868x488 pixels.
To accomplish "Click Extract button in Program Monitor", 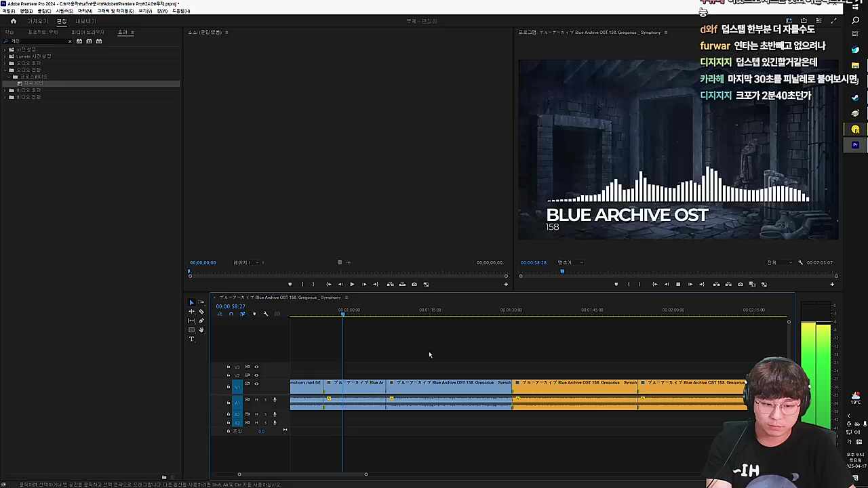I will pos(728,284).
